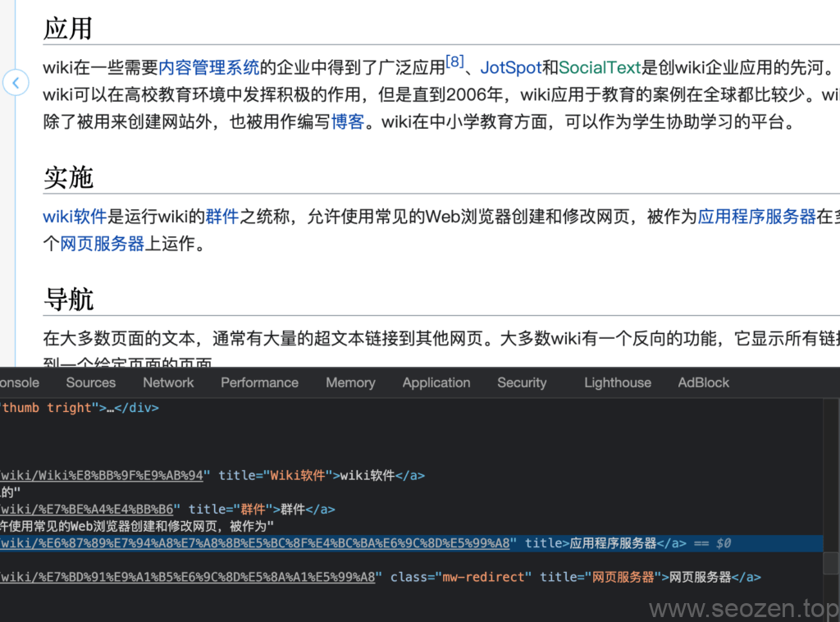The height and width of the screenshot is (622, 840).
Task: Expand the collapsed ellipsis in the thumb tright div
Action: click(107, 408)
